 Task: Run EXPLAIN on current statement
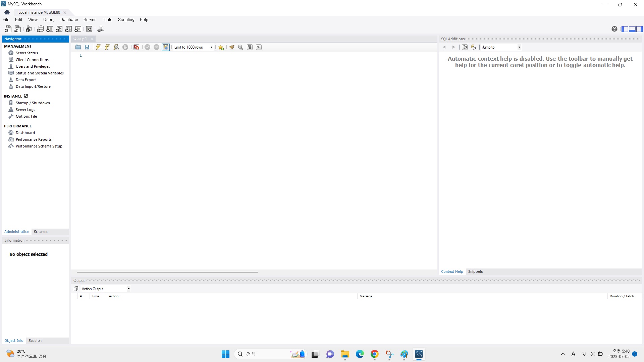tap(116, 47)
